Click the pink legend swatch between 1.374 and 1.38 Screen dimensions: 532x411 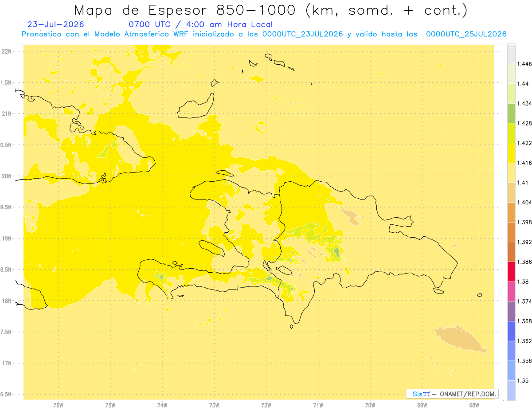click(511, 291)
